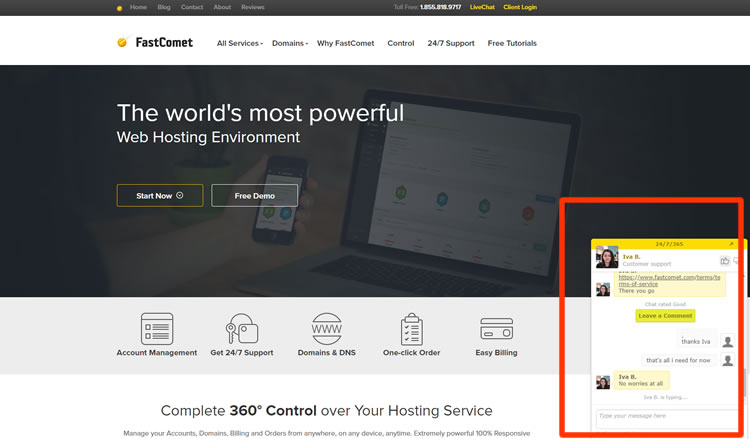Click the One-click Order clipboard icon
This screenshot has height=439, width=750.
pos(411,329)
